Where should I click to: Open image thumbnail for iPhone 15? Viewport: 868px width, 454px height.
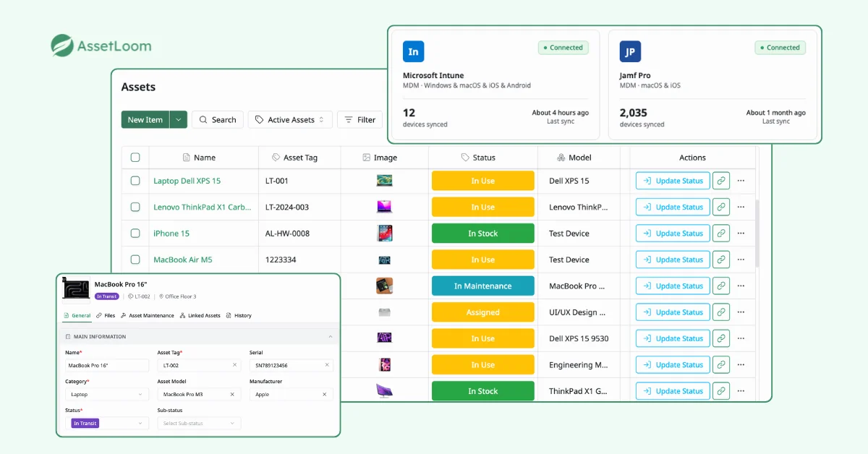coord(385,234)
